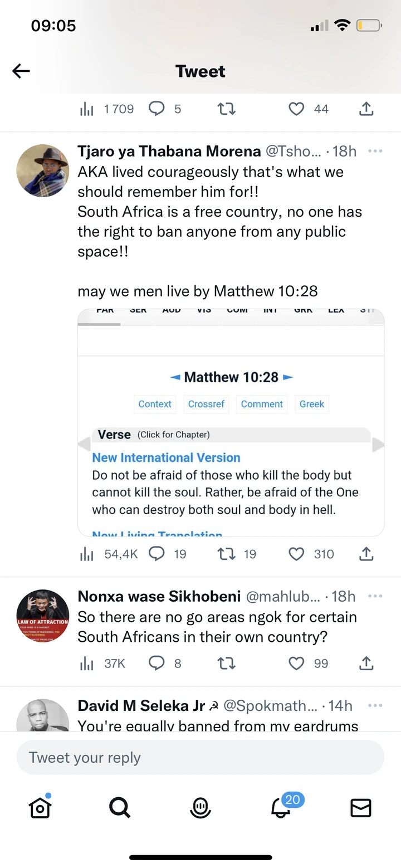401x868 pixels.
Task: Tap the Tweet your reply field
Action: 200,758
